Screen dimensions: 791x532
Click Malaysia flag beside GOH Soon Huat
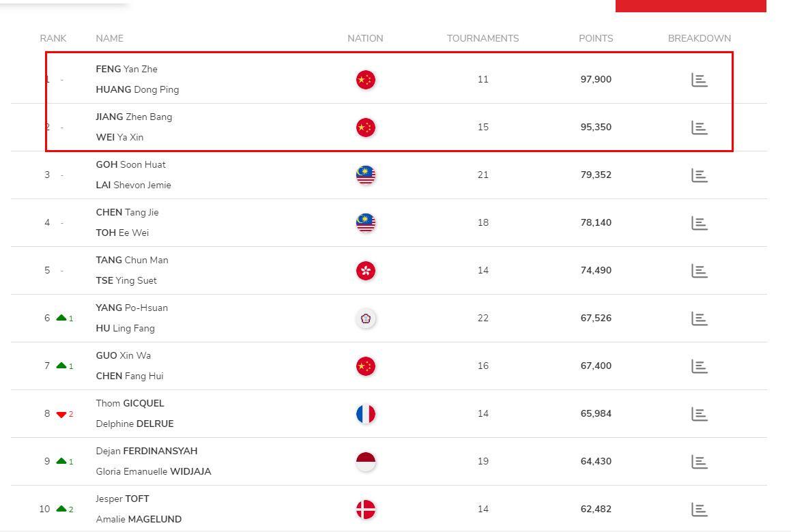(x=366, y=175)
